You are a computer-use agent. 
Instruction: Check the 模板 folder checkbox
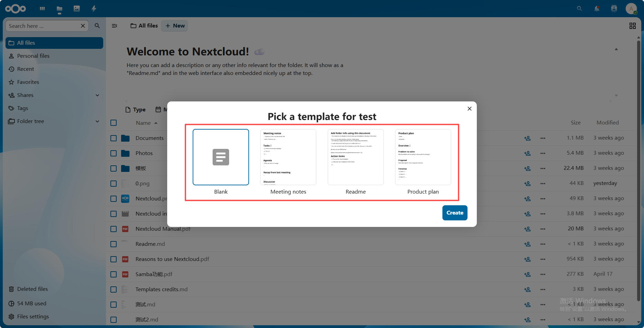[114, 168]
